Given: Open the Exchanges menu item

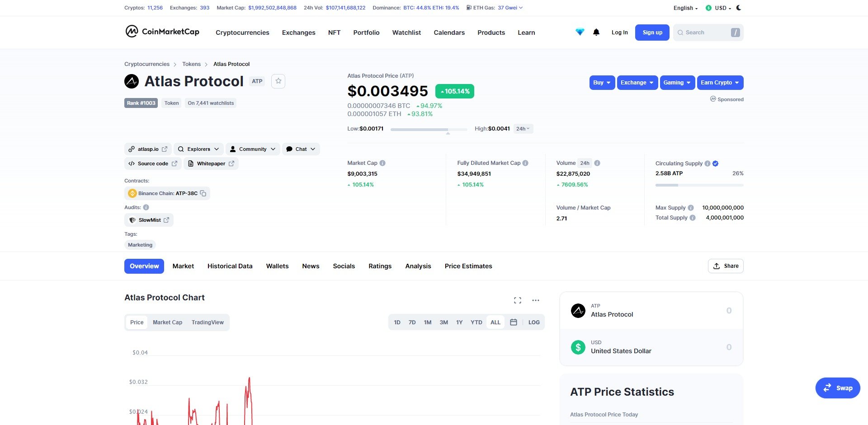Looking at the screenshot, I should [x=298, y=33].
